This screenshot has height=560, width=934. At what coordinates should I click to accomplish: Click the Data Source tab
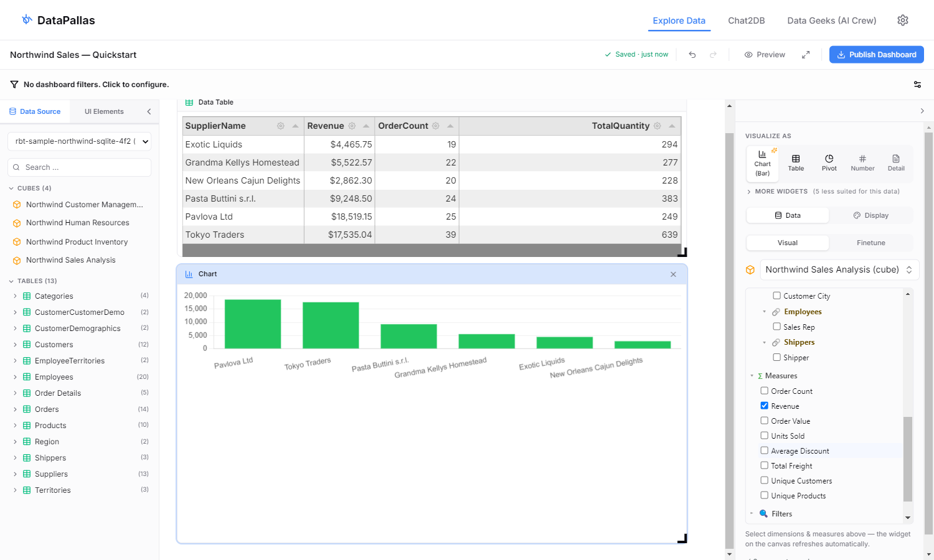point(35,111)
